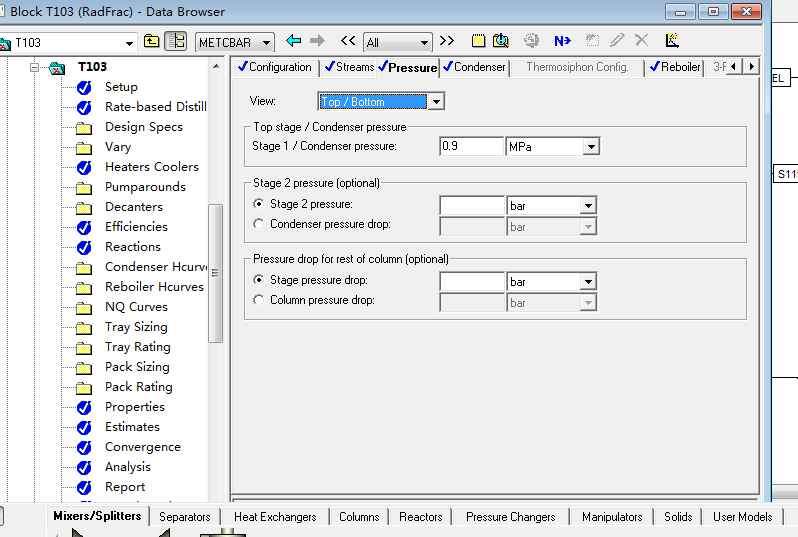Click the Stage 2 pressure value field
Viewport: 798px width, 537px height.
pyautogui.click(x=472, y=206)
